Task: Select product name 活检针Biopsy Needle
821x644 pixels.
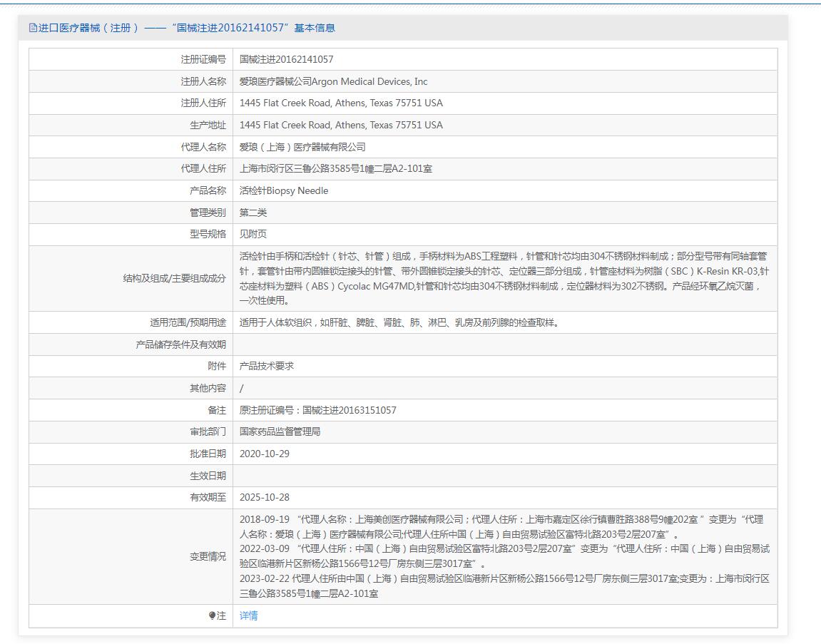Action: pyautogui.click(x=284, y=190)
